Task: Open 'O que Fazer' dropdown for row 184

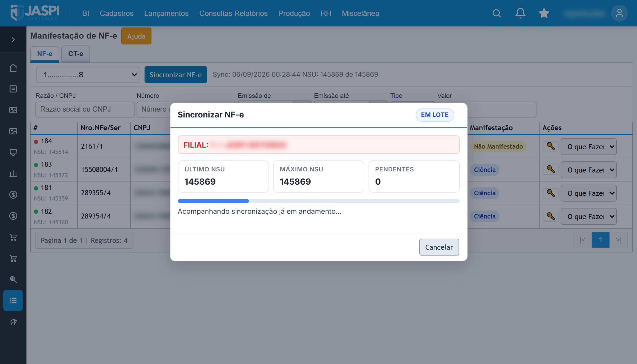Action: click(x=589, y=147)
